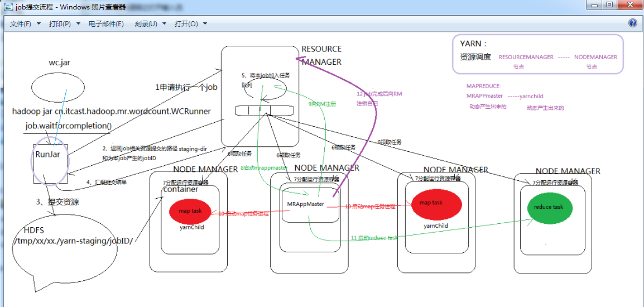
Task: Click the Photo Viewer title bar icon
Action: point(7,7)
